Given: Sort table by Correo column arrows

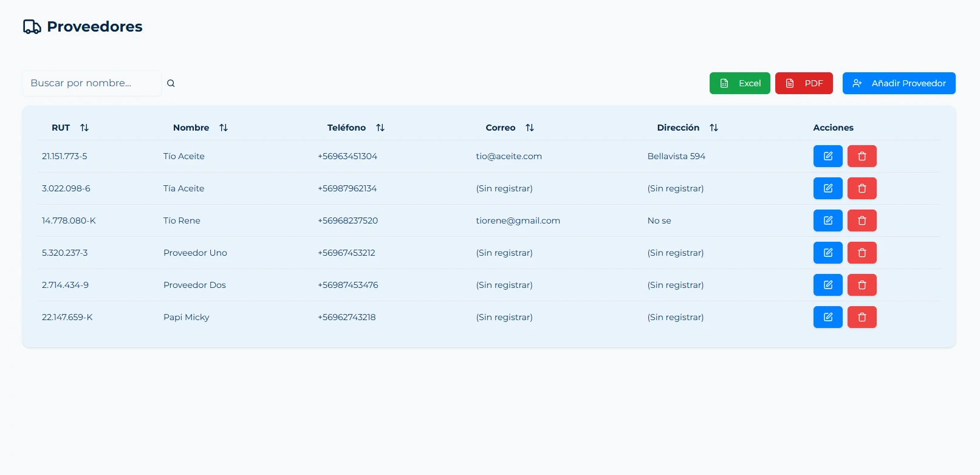Looking at the screenshot, I should click(530, 128).
